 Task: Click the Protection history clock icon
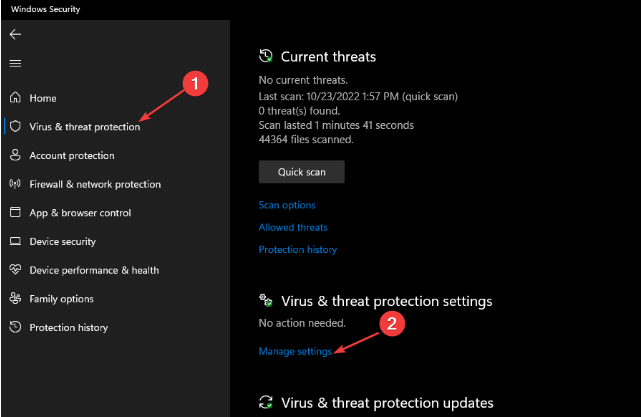click(15, 327)
